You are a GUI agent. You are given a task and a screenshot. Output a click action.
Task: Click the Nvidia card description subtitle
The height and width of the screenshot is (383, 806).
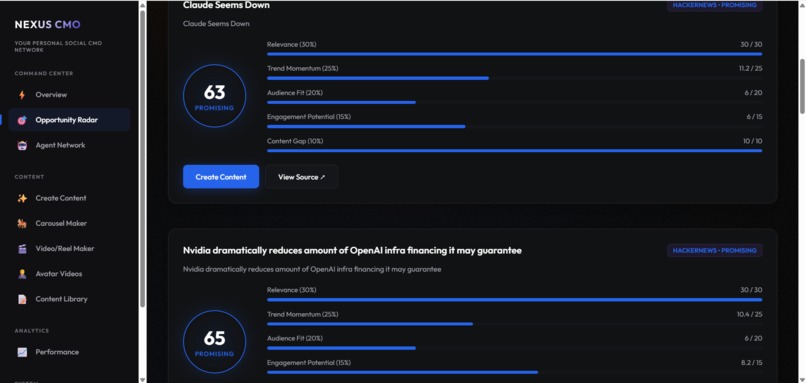click(x=312, y=269)
